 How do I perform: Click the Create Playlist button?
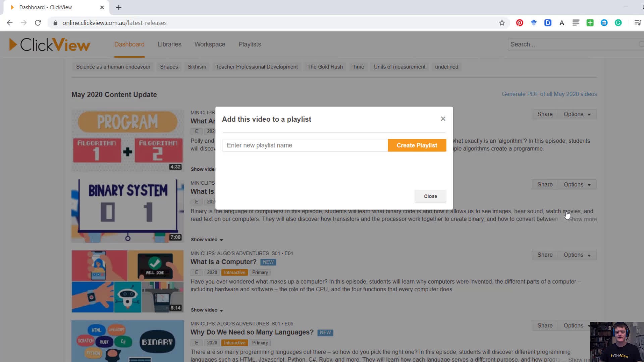417,145
